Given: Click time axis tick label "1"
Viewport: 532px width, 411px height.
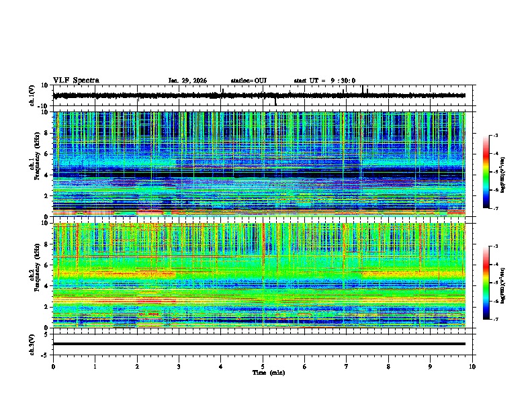Looking at the screenshot, I should point(95,367).
